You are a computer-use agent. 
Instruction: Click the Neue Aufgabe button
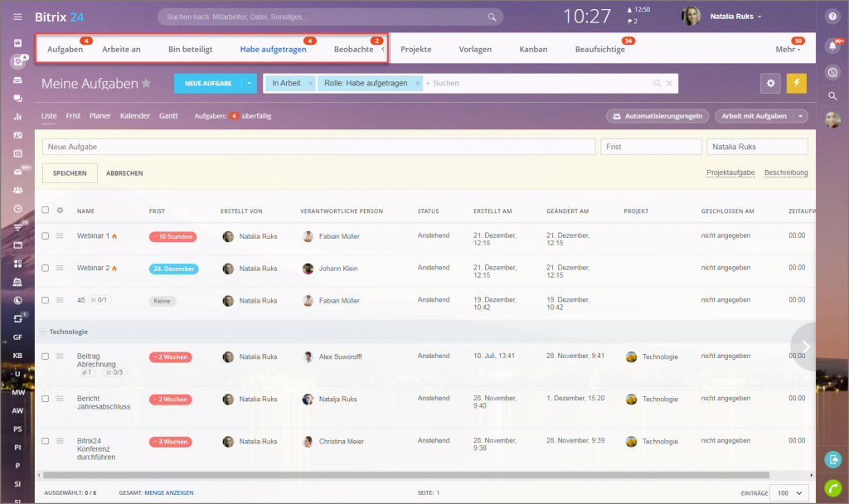tap(208, 84)
